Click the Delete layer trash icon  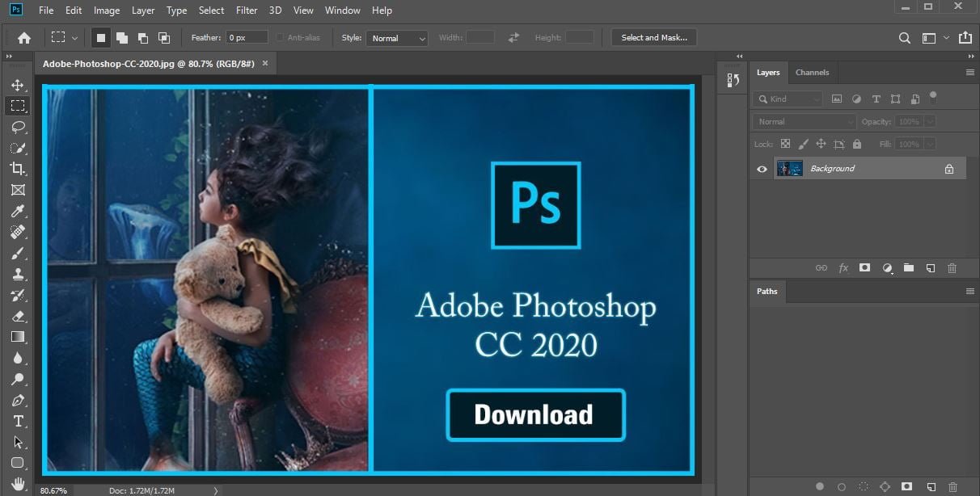click(x=952, y=268)
